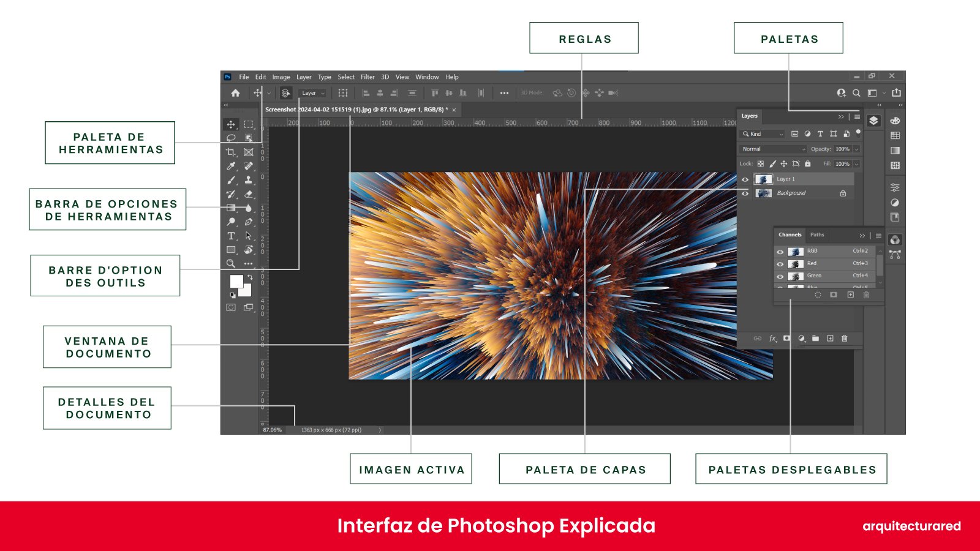Image resolution: width=980 pixels, height=551 pixels.
Task: Open the Auto-Select Layer dropdown
Action: pos(313,93)
